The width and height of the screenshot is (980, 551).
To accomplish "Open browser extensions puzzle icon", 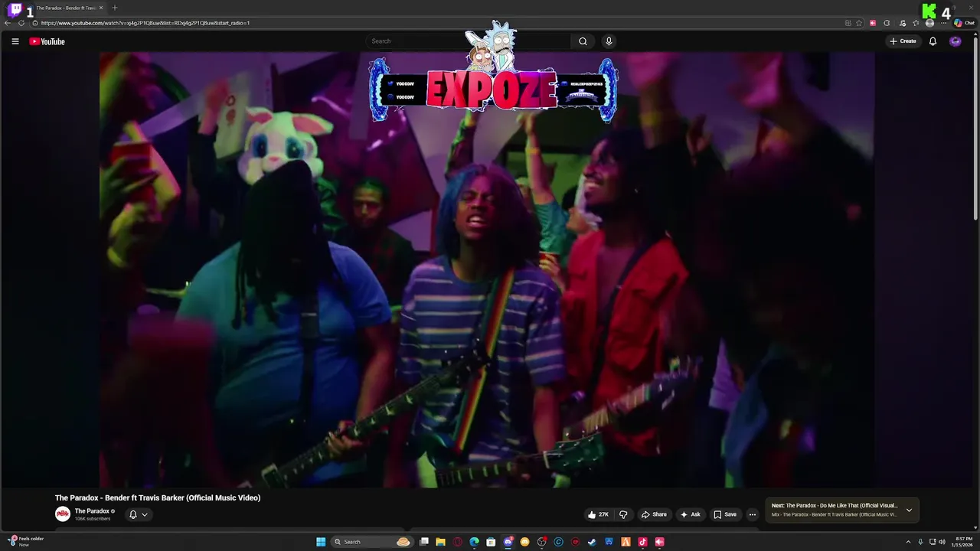I will 887,23.
